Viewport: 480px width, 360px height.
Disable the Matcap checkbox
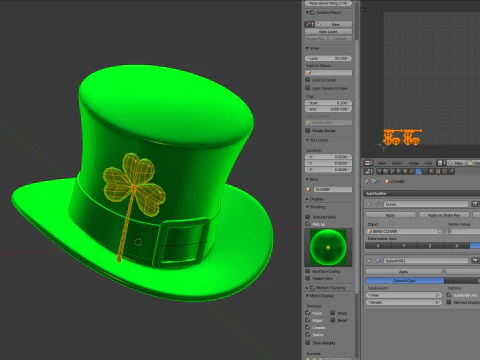point(308,224)
